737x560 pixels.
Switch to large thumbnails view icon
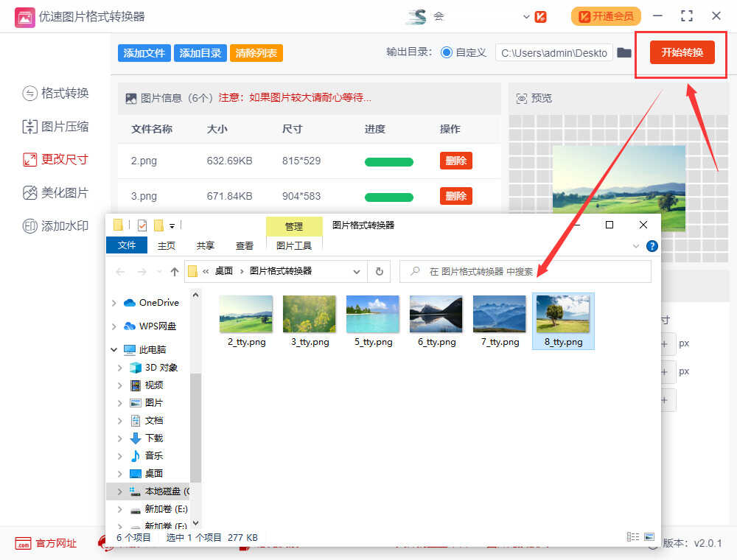(649, 537)
